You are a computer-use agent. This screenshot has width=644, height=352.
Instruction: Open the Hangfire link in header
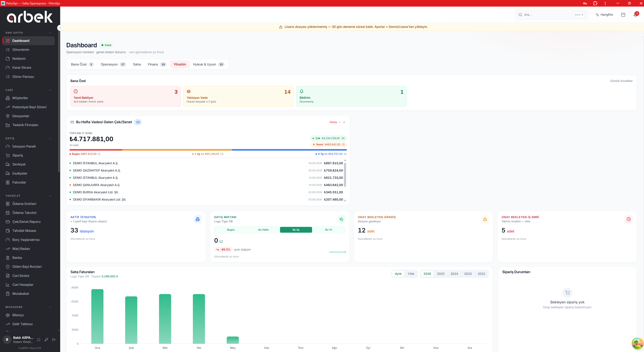pos(604,15)
